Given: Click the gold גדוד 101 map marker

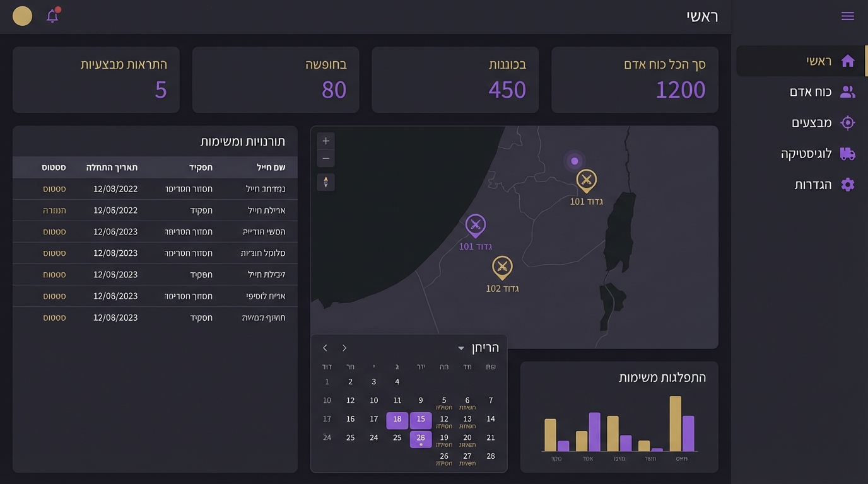Looking at the screenshot, I should click(x=586, y=181).
